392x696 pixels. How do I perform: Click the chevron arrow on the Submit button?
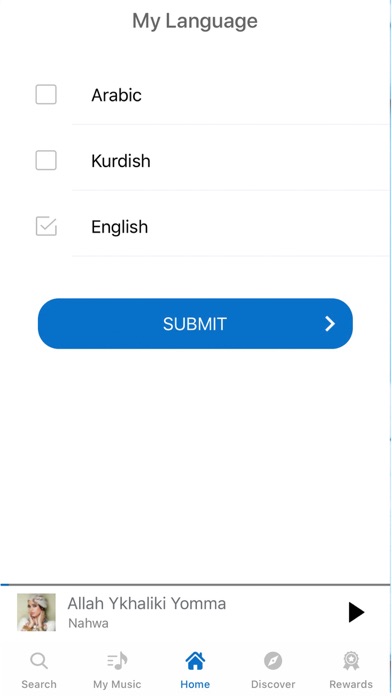[x=330, y=324]
